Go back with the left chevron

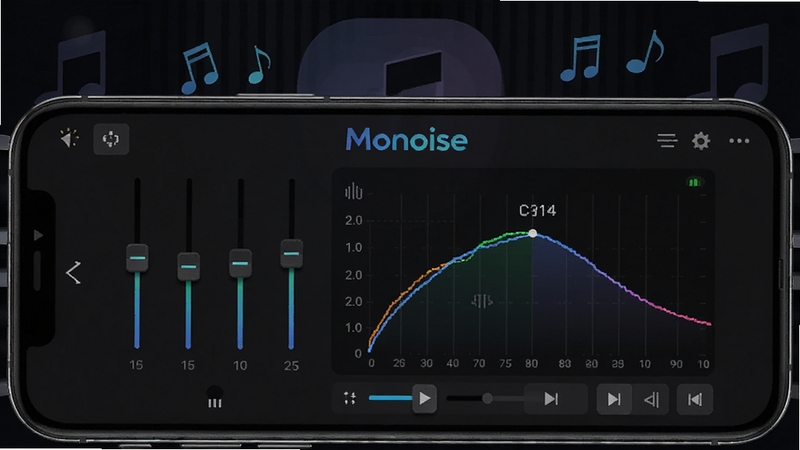pos(73,272)
